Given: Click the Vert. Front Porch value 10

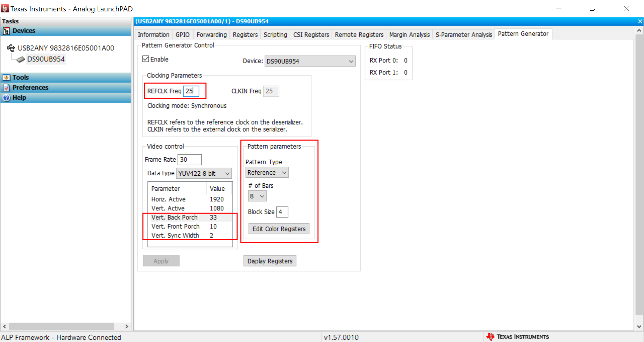Looking at the screenshot, I should pyautogui.click(x=213, y=226).
